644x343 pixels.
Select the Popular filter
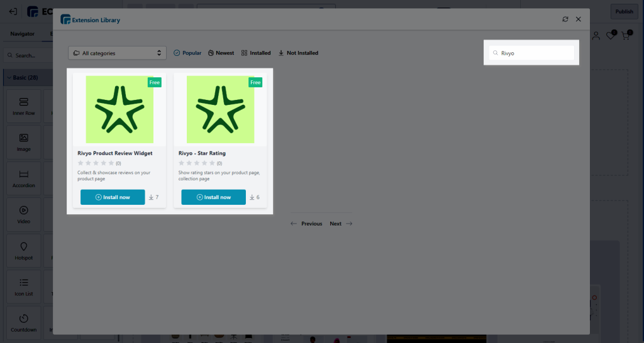(187, 53)
